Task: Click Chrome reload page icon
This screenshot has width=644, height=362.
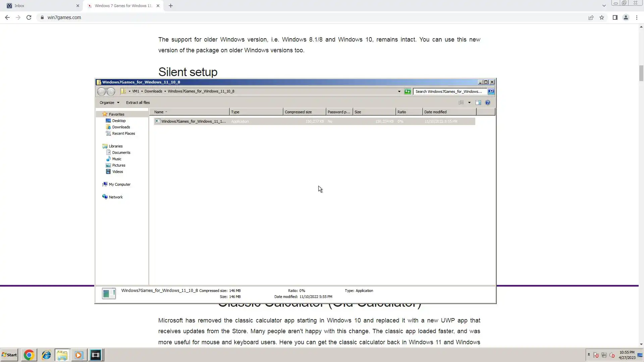Action: 29,17
